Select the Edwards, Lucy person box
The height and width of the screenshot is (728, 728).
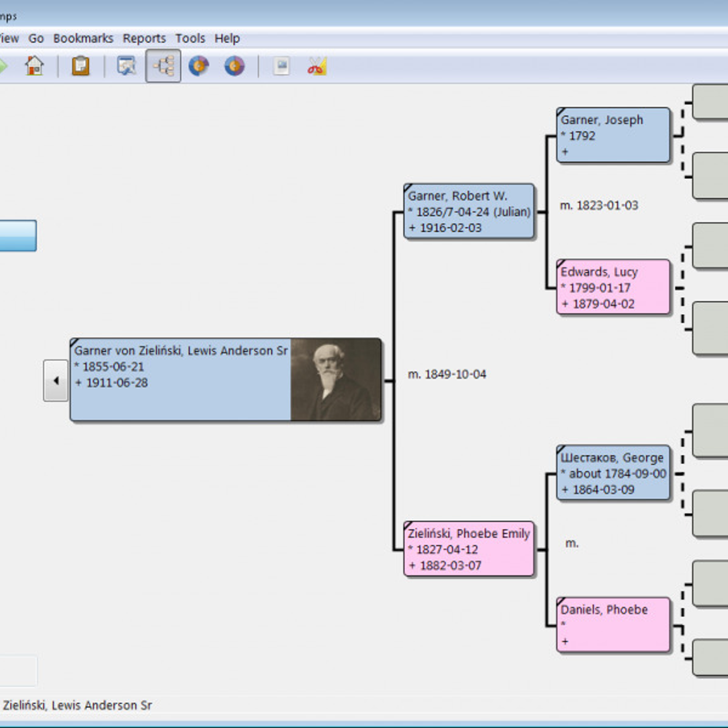point(613,287)
